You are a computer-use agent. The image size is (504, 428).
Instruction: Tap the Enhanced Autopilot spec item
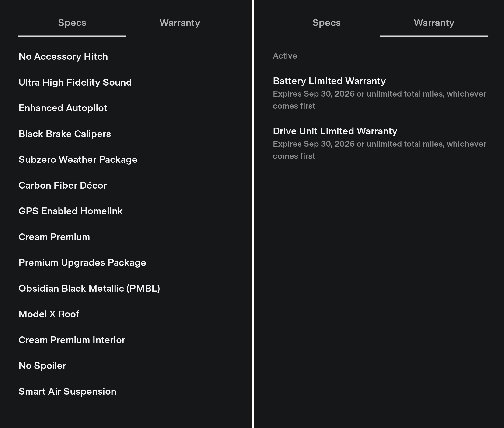[63, 108]
